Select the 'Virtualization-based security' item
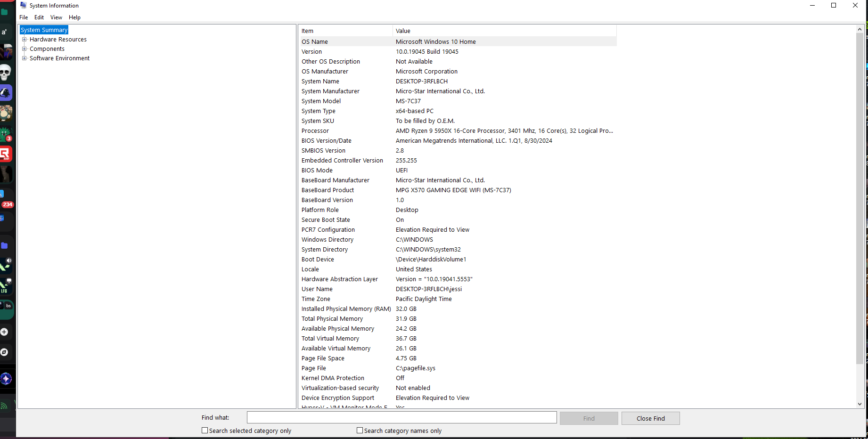Viewport: 868px width, 439px height. coord(340,388)
